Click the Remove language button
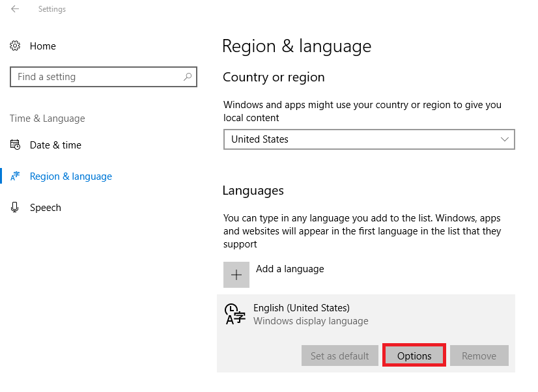Viewport: 538px width, 392px height. pyautogui.click(x=479, y=356)
